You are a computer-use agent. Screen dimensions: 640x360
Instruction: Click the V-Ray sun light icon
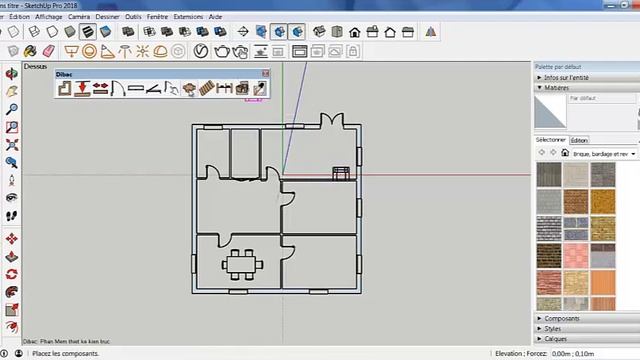tap(142, 51)
